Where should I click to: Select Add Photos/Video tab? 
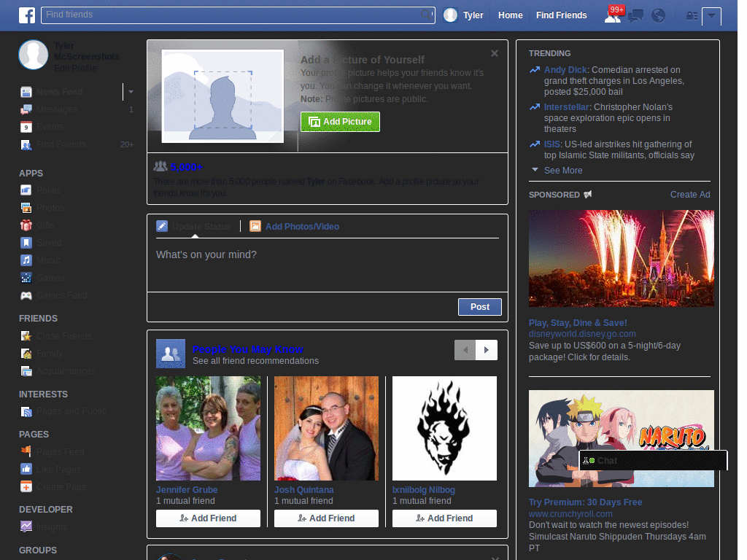coord(295,227)
